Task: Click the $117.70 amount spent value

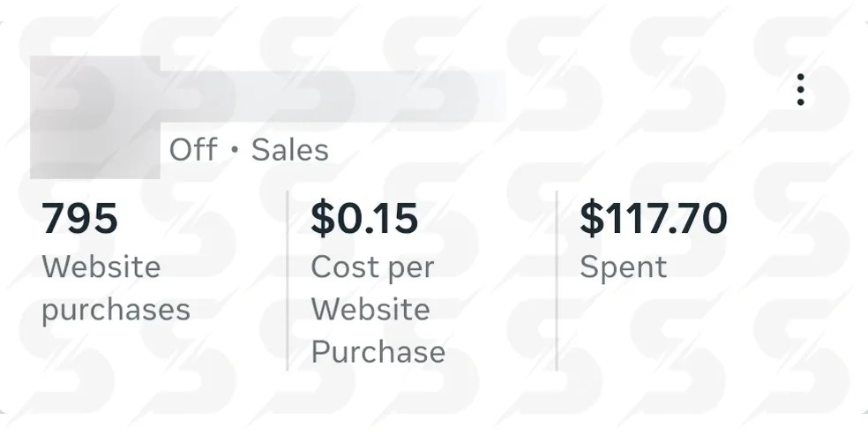Action: click(x=653, y=218)
